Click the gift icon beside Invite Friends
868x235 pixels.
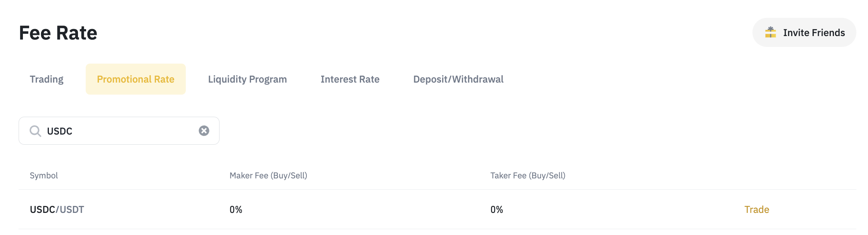pyautogui.click(x=770, y=33)
